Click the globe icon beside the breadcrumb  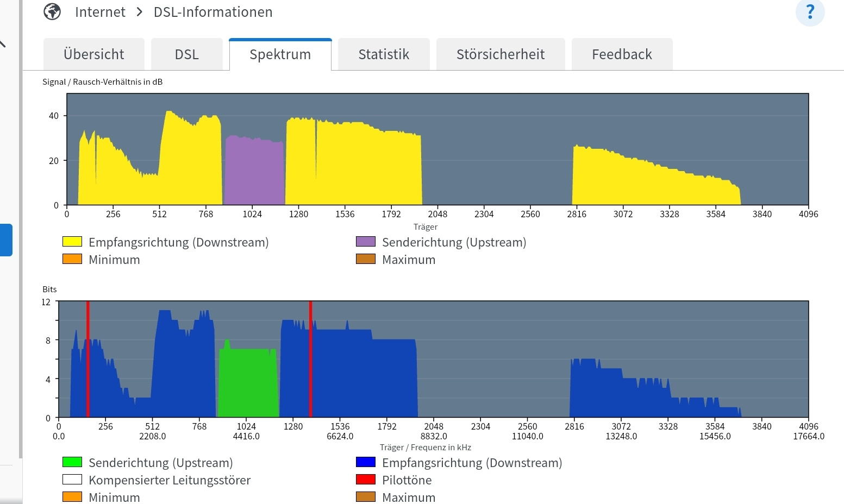pos(52,11)
